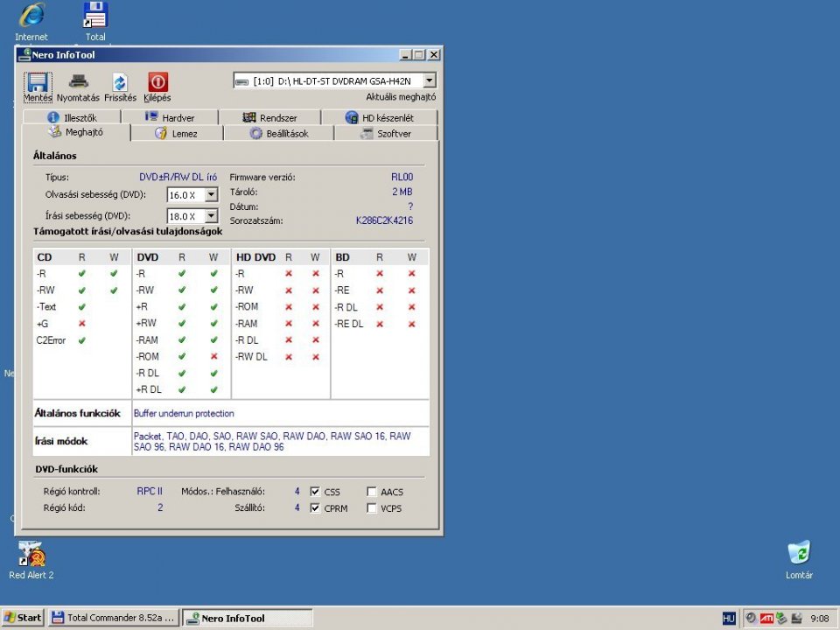The image size is (840, 630).
Task: Click the HU language indicator
Action: 729,619
